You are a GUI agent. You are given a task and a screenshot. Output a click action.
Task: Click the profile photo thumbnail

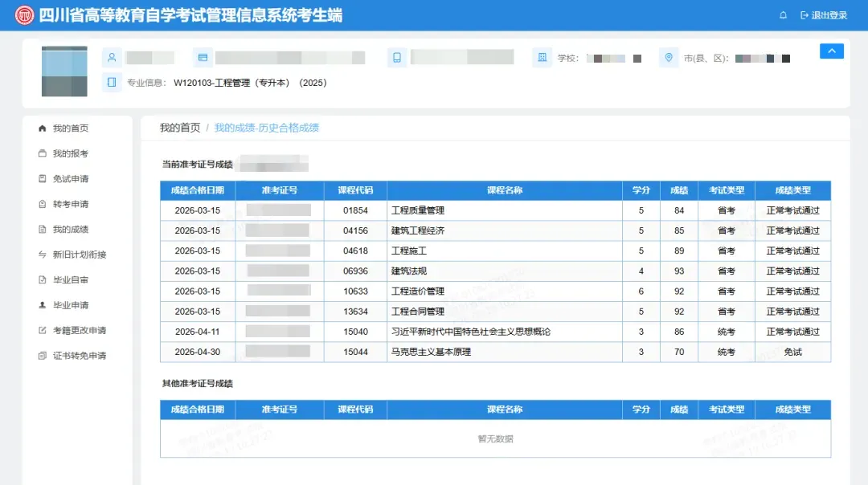point(64,71)
